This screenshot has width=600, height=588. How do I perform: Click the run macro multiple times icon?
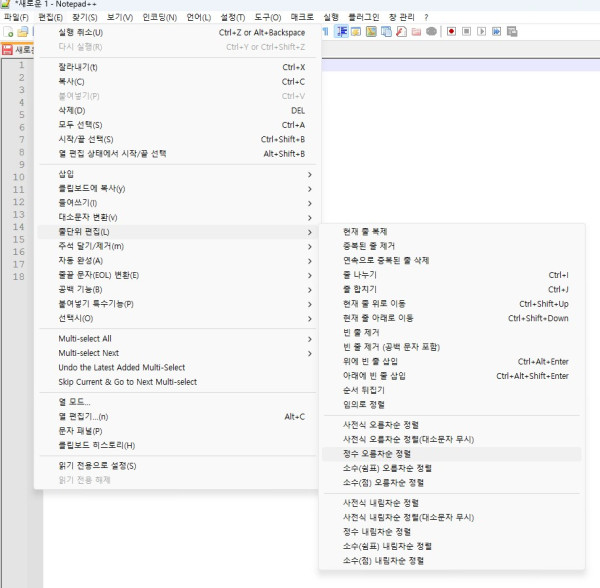497,31
